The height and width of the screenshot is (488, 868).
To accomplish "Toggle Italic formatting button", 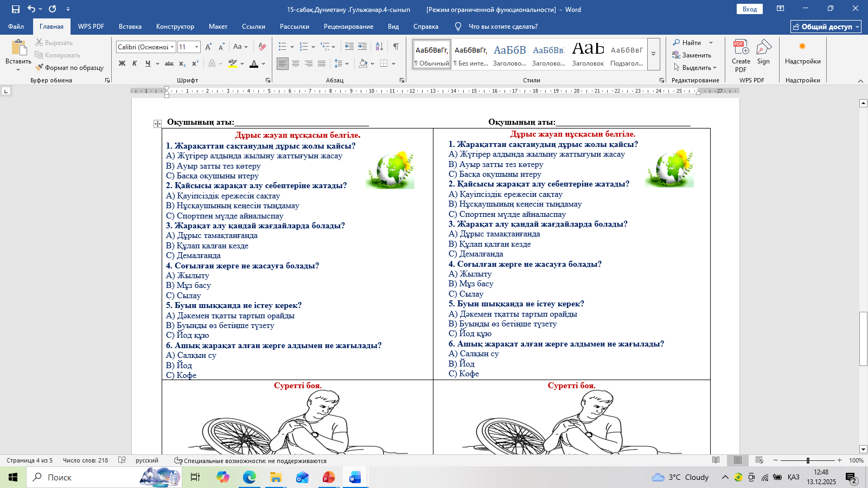I will (x=135, y=63).
